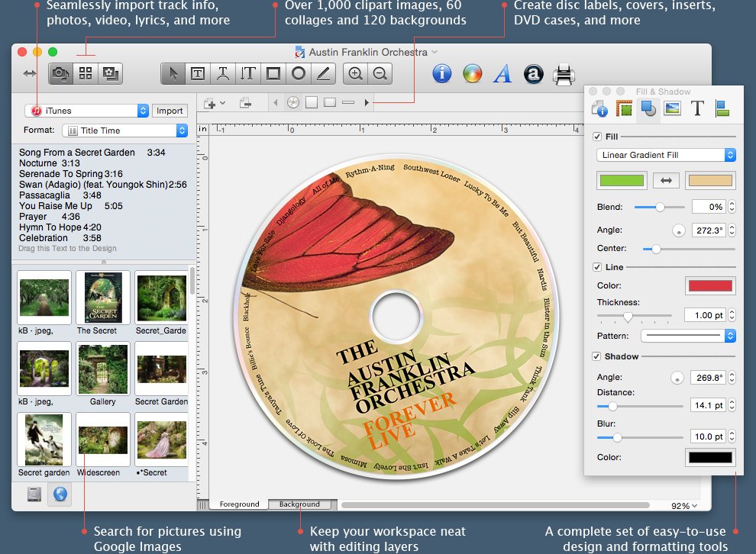Click the zoom in magnifier
This screenshot has height=554, width=756.
tap(355, 74)
